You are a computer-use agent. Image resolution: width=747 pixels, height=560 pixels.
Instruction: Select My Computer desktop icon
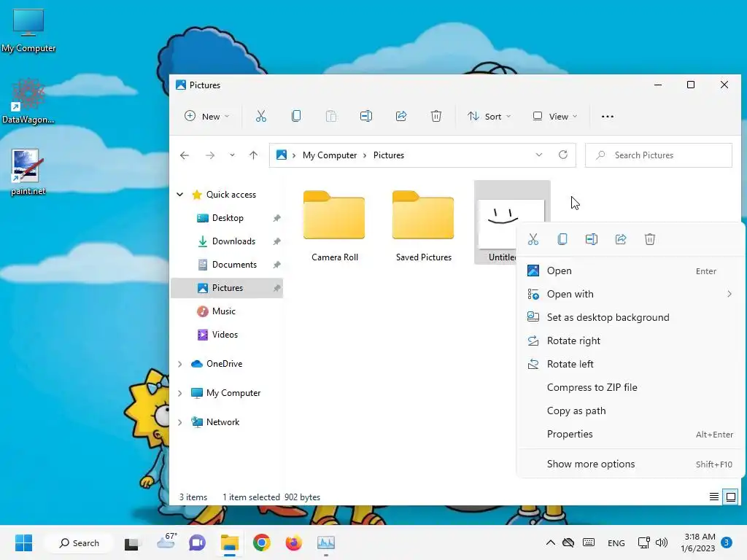[x=28, y=31]
